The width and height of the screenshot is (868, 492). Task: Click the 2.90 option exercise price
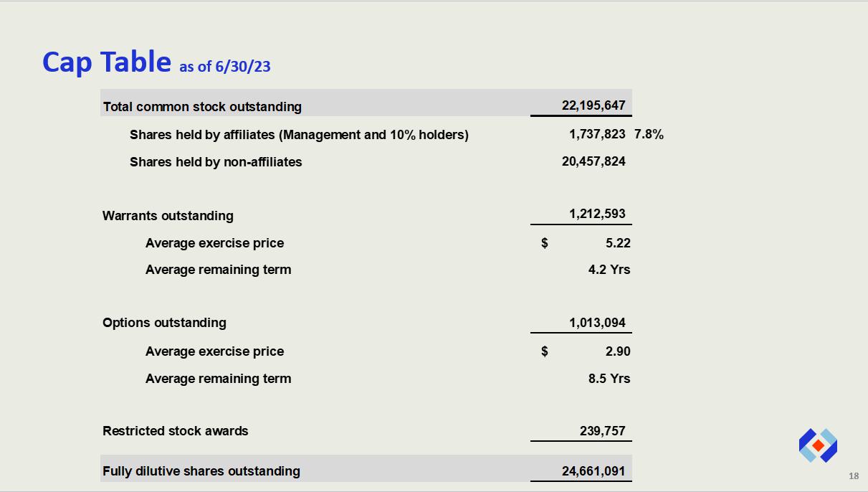tap(618, 351)
